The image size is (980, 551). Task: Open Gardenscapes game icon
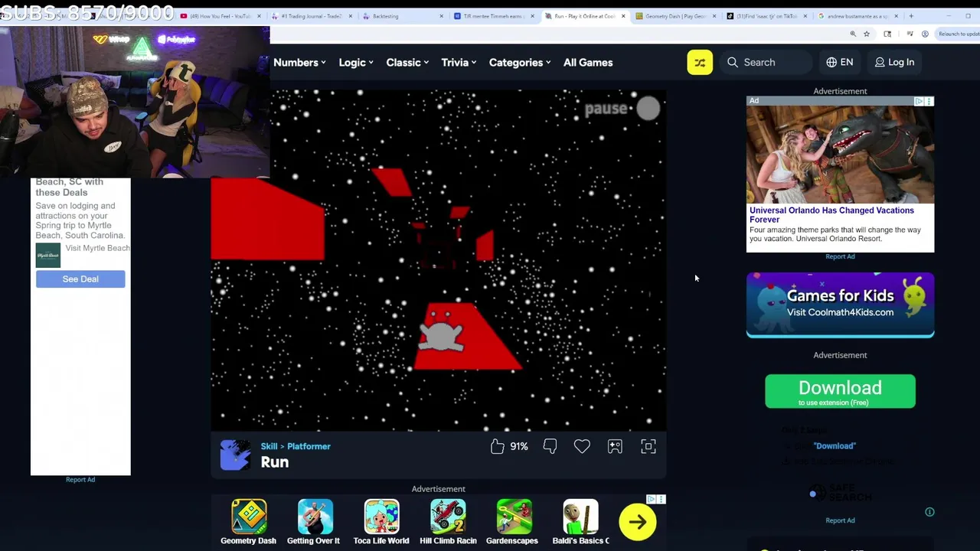[x=514, y=517]
